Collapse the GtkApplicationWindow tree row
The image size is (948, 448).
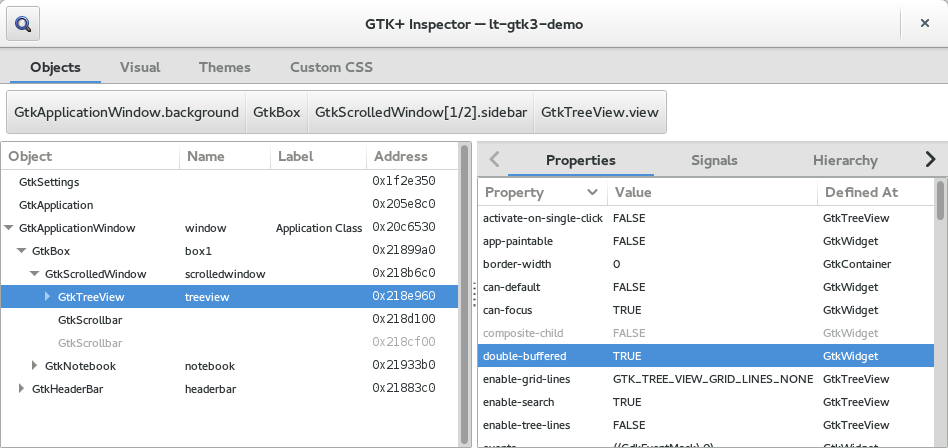click(10, 228)
